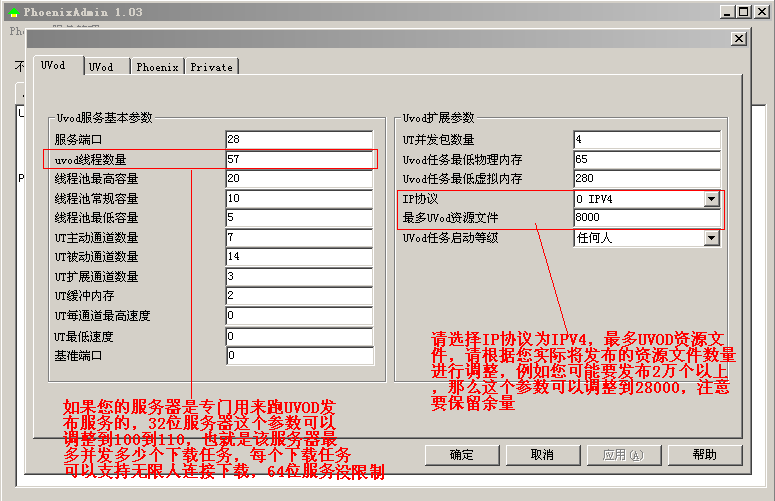Click the 基准端口 label
Viewport: 775px width, 501px height.
click(79, 356)
